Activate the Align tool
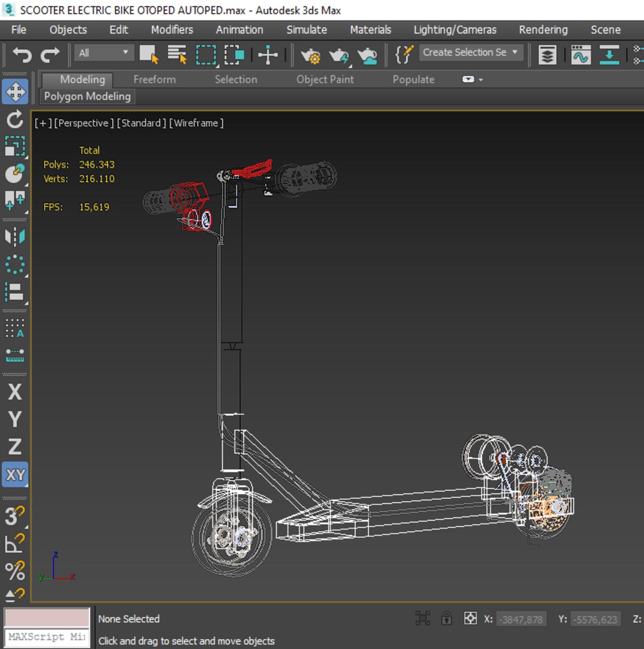The width and height of the screenshot is (644, 649). coord(15,292)
